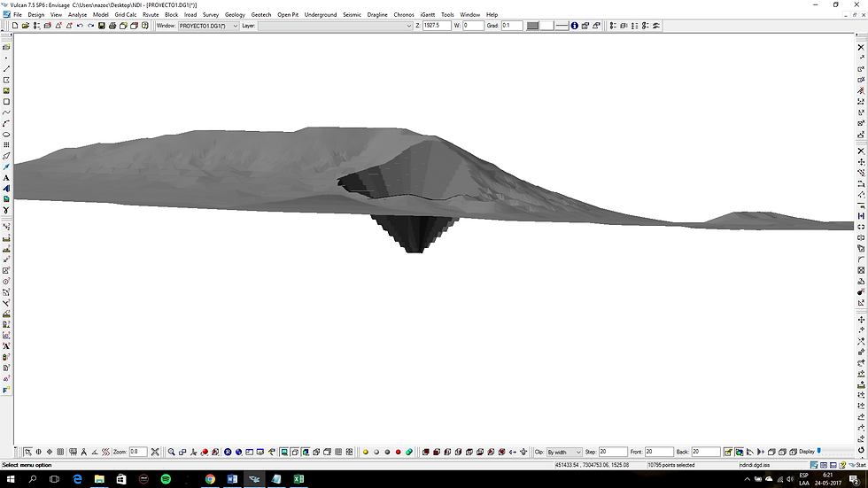This screenshot has height=488, width=868.
Task: Click the Start button in the status bar
Action: click(x=858, y=465)
